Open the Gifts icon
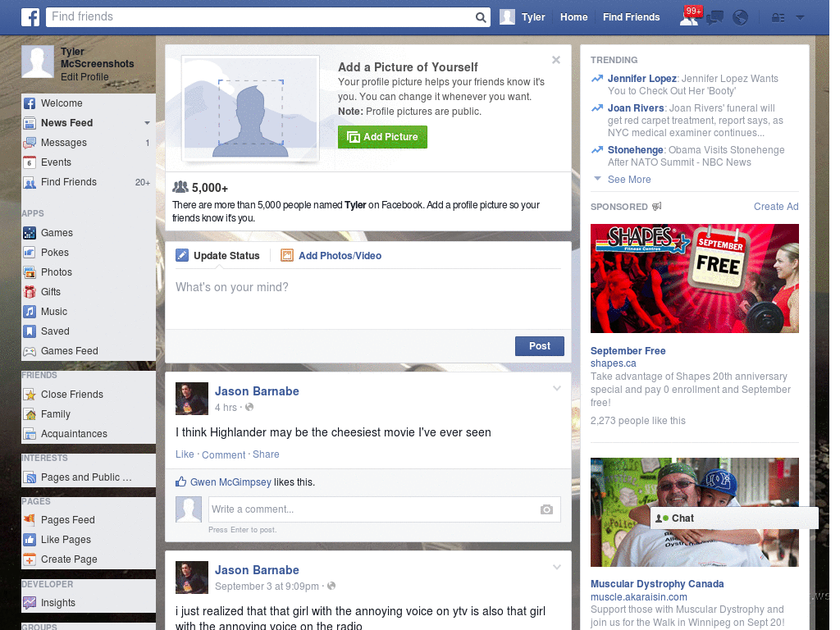This screenshot has width=840, height=630. [30, 292]
